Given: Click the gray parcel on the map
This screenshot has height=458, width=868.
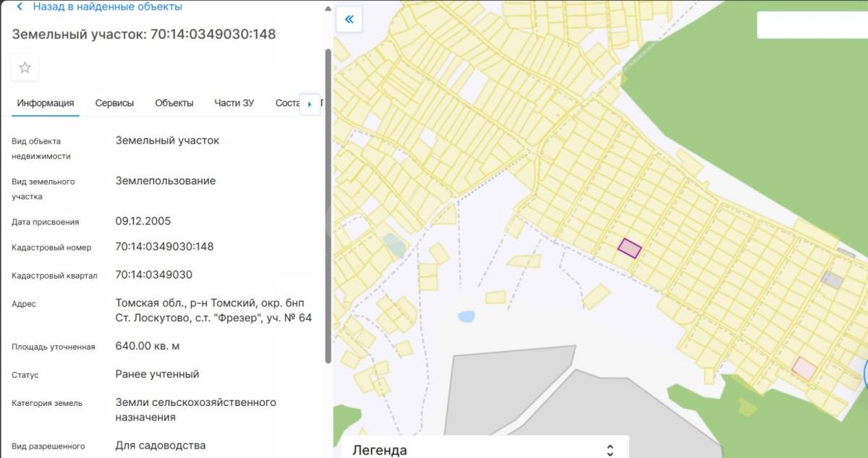Looking at the screenshot, I should [x=833, y=280].
